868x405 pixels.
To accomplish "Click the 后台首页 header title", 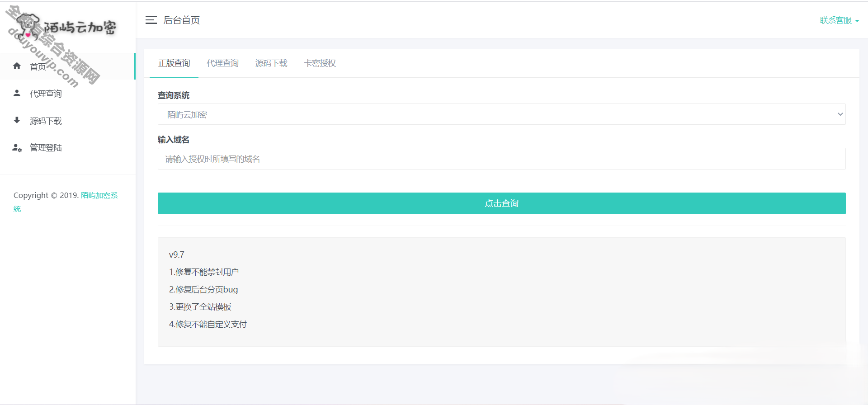I will tap(182, 20).
